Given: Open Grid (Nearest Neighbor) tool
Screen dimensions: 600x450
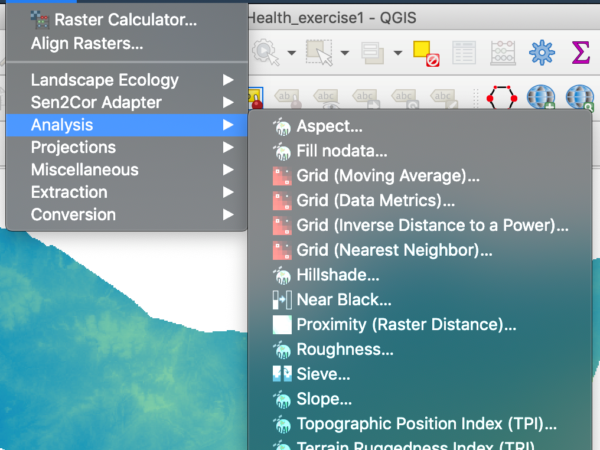Looking at the screenshot, I should tap(420, 250).
